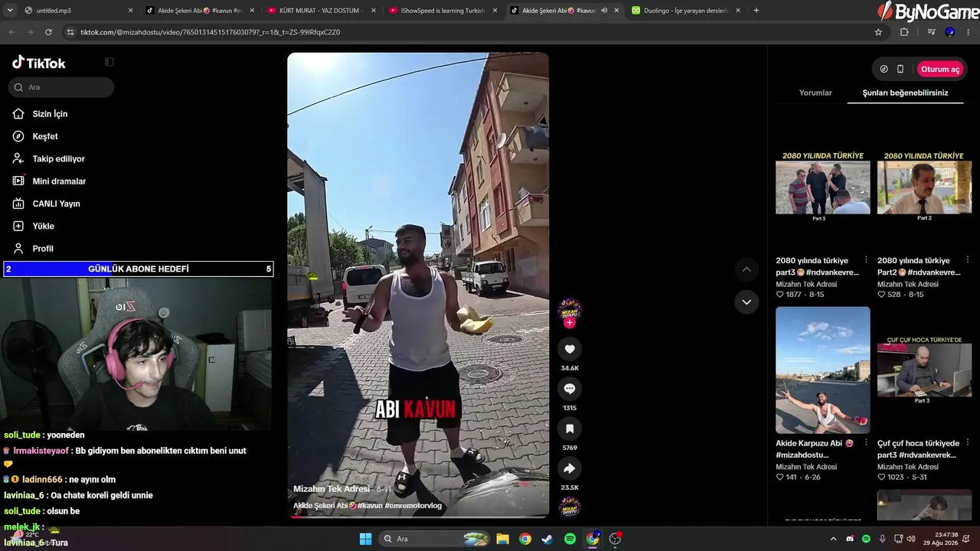Open more options for Çuf çuf hoca video

click(968, 443)
